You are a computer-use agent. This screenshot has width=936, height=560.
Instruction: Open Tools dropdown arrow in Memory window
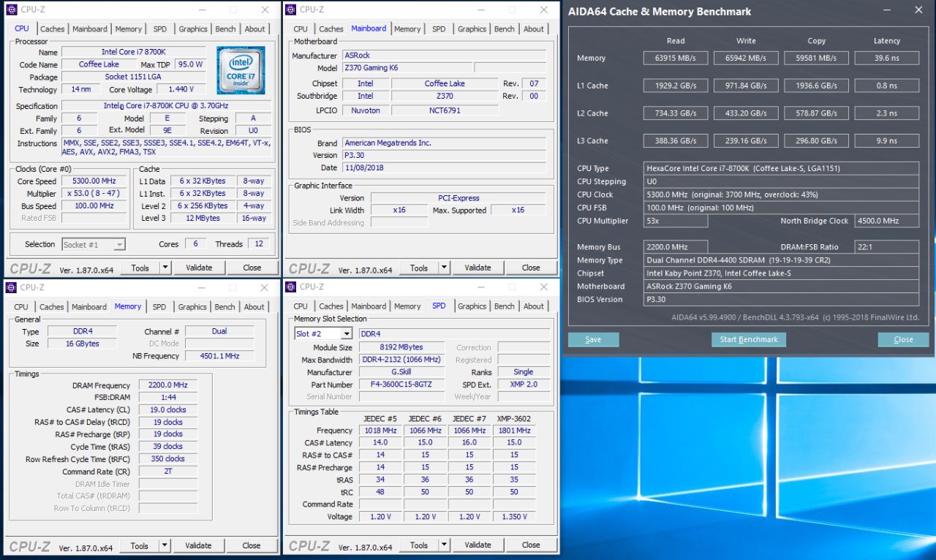[165, 545]
